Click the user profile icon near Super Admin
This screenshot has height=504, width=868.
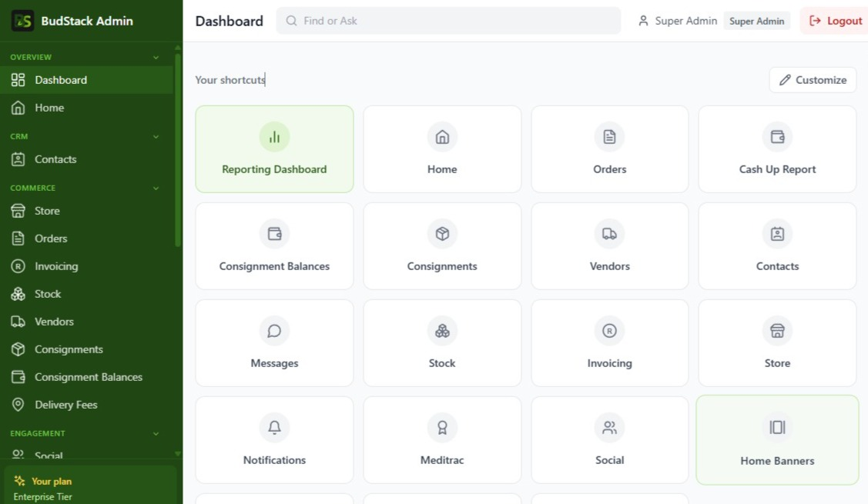[643, 21]
